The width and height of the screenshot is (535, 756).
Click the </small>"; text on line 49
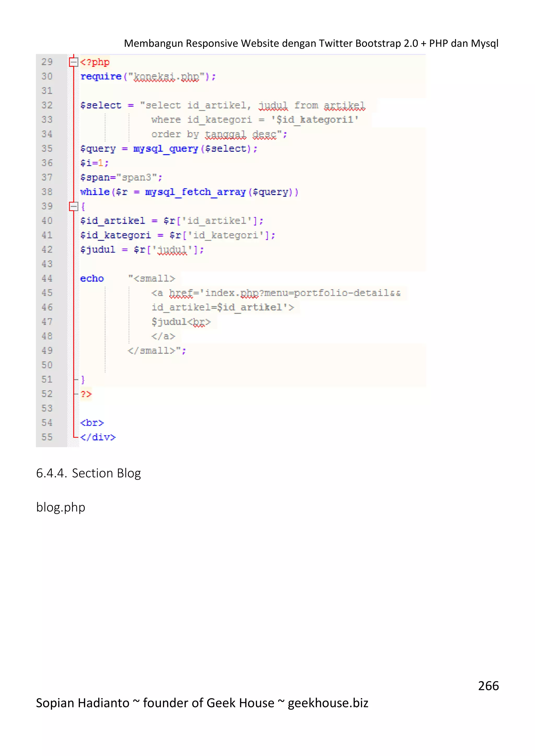point(157,351)
